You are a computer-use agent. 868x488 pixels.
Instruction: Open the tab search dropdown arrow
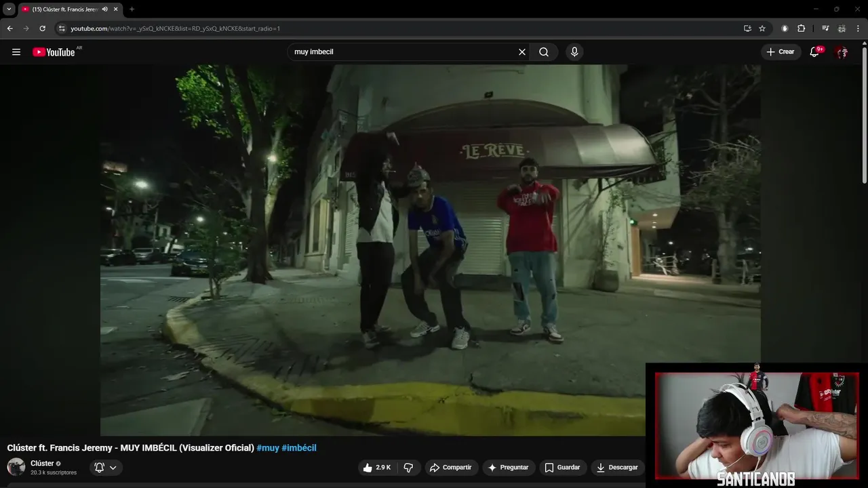coord(9,9)
